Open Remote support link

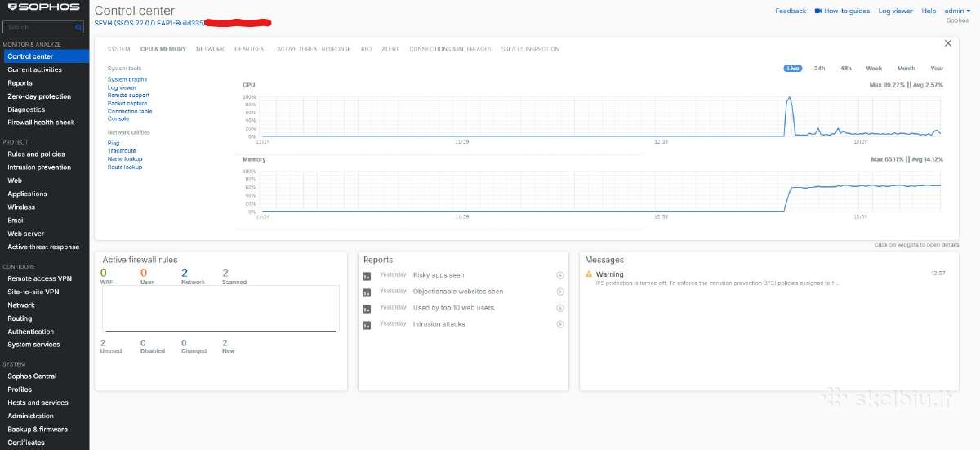point(128,96)
